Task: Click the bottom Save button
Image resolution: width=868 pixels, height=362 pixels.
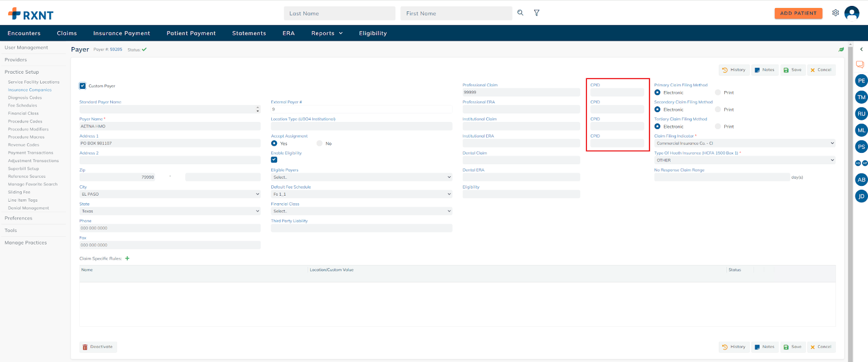Action: pyautogui.click(x=793, y=347)
